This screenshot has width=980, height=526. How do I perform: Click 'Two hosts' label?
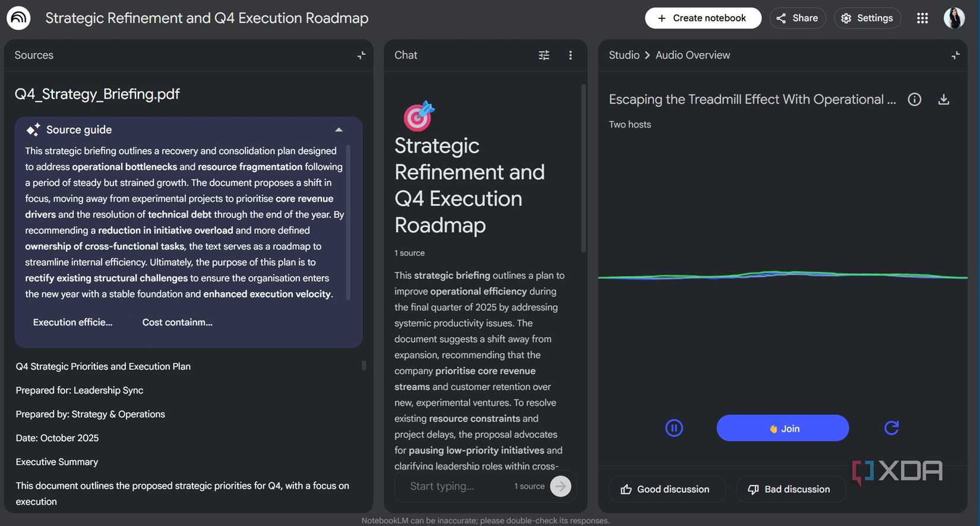(630, 125)
